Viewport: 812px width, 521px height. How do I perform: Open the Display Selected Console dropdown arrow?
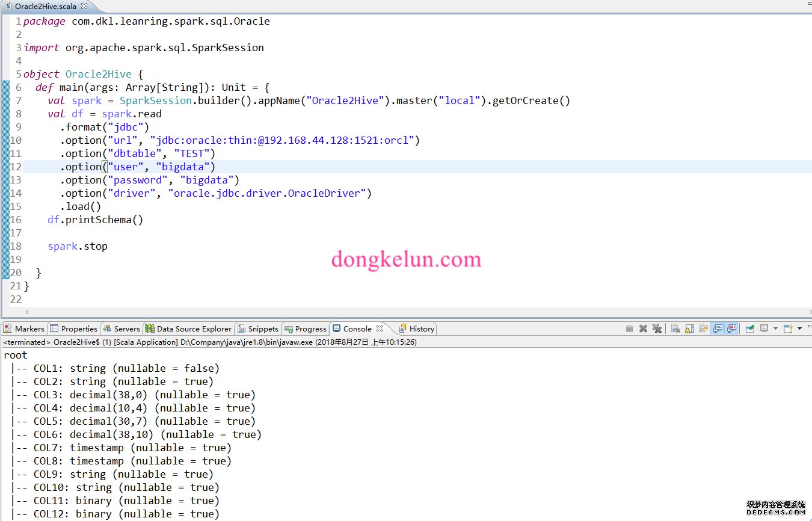[x=775, y=328]
